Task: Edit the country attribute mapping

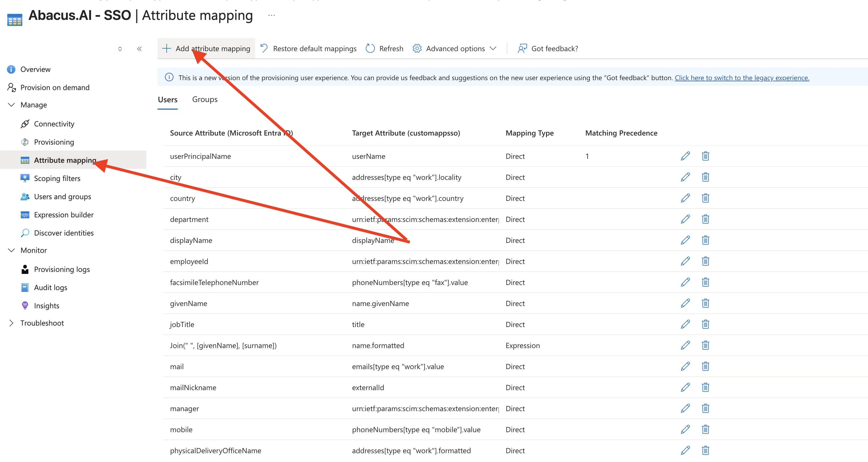Action: 685,198
